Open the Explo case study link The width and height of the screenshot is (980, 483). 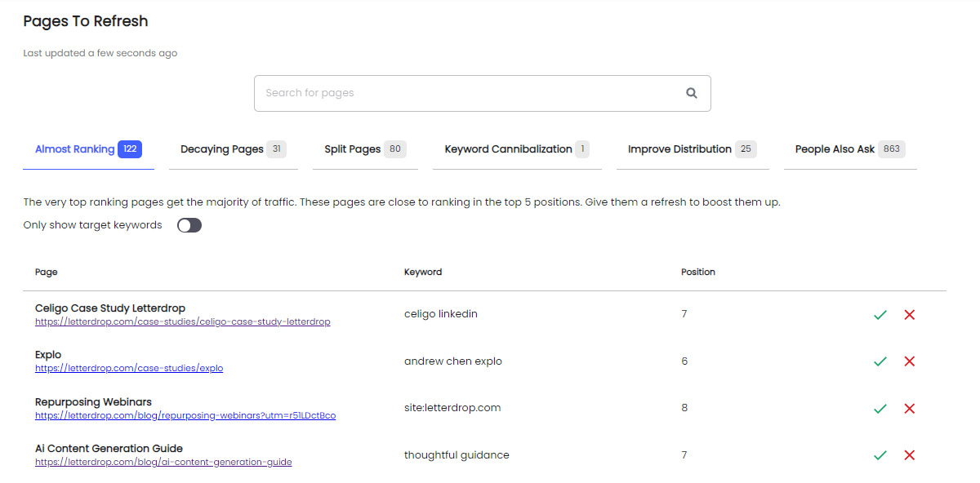(x=128, y=368)
